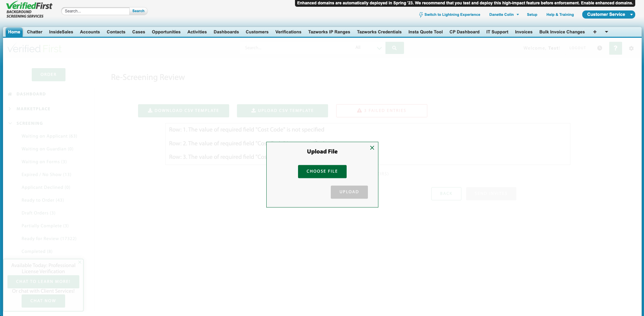Click the Order button in sidebar
Image resolution: width=644 pixels, height=316 pixels.
(x=49, y=75)
